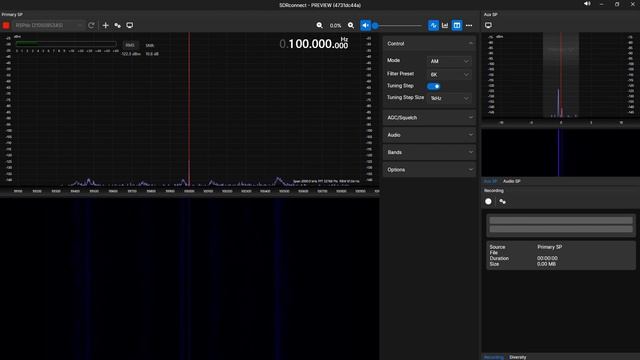Image resolution: width=640 pixels, height=360 pixels.
Task: Click the RMS button in signal meter
Action: (130, 45)
